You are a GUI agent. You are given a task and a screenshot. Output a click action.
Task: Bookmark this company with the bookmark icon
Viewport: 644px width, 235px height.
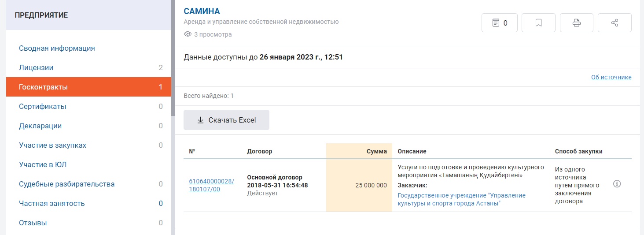(x=538, y=23)
